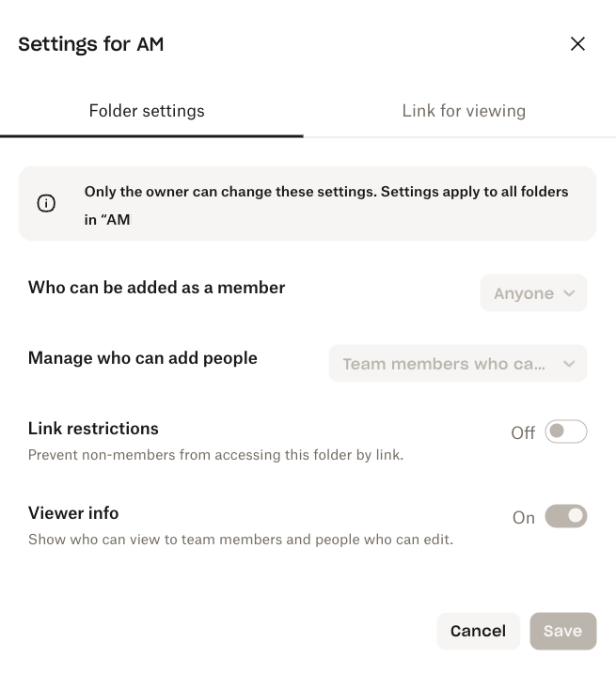Turn off the Viewer info toggle
Viewport: 616px width, 674px height.
point(566,516)
